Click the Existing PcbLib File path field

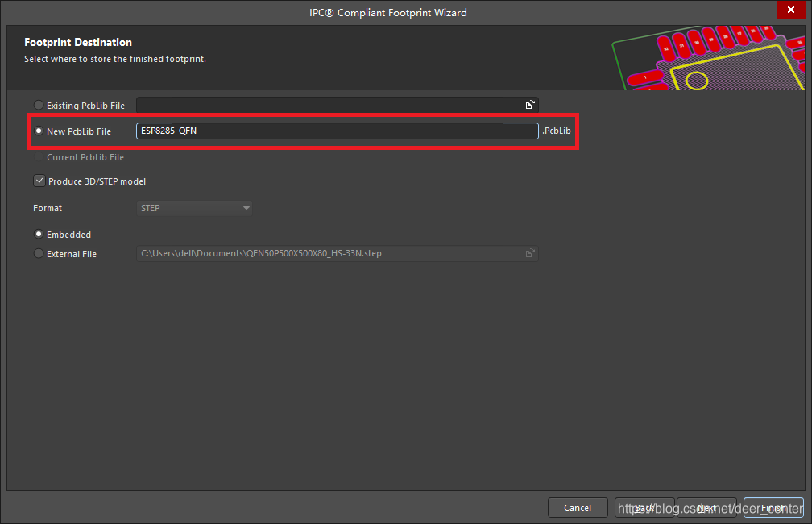330,105
